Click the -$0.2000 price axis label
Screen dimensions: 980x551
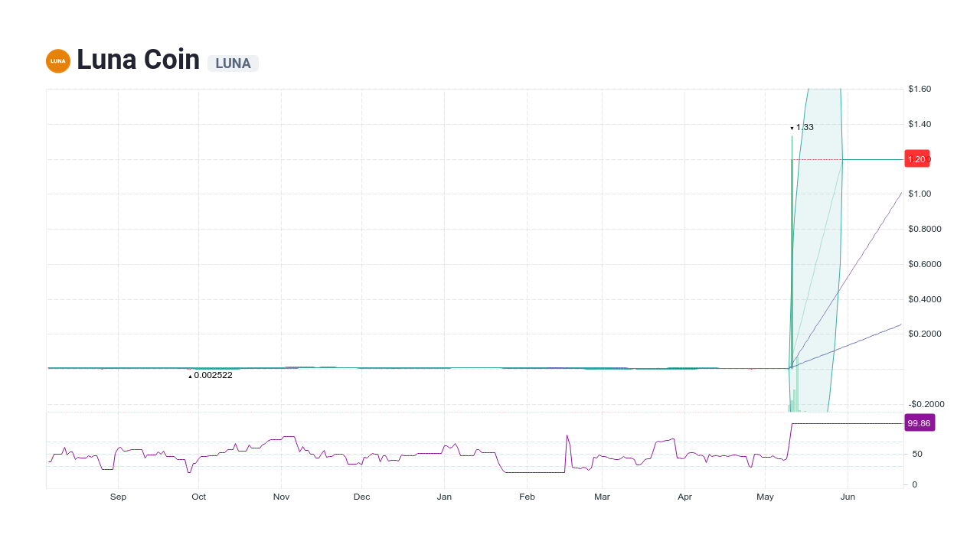pyautogui.click(x=926, y=404)
